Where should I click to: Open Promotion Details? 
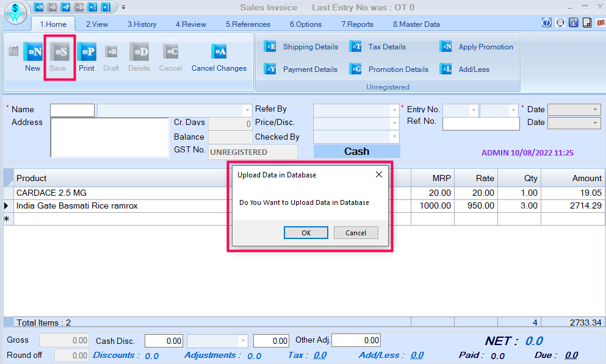[x=356, y=70]
